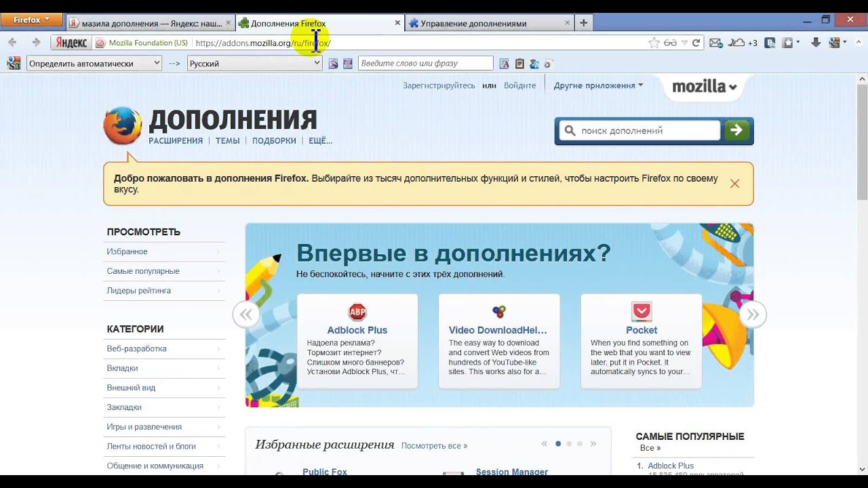Switch to Дополнения Firefox tab

click(x=320, y=23)
